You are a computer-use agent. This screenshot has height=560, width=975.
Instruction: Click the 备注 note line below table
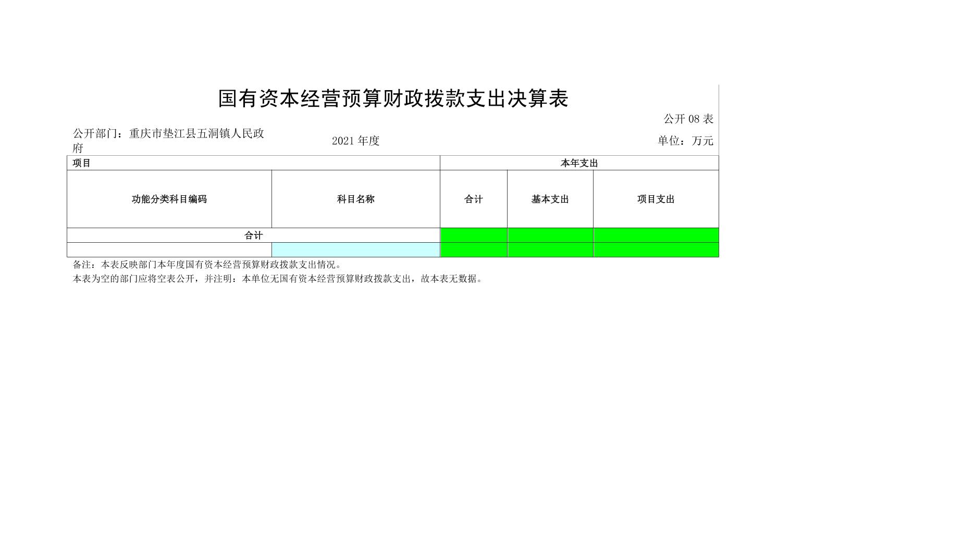click(207, 265)
